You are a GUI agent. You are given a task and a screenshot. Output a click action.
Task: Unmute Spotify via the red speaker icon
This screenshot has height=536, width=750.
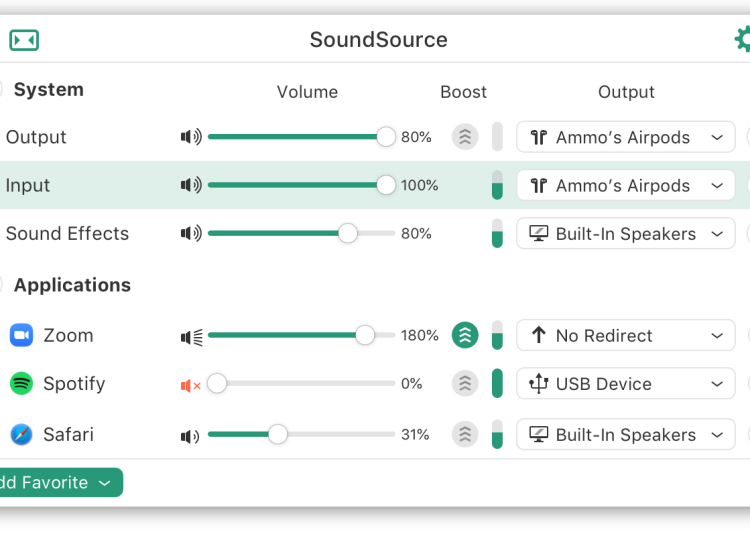tap(191, 384)
